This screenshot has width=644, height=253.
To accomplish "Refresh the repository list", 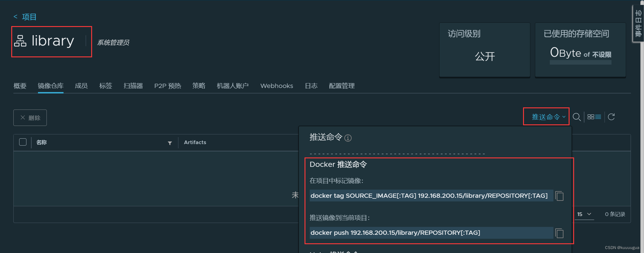I will tap(611, 117).
